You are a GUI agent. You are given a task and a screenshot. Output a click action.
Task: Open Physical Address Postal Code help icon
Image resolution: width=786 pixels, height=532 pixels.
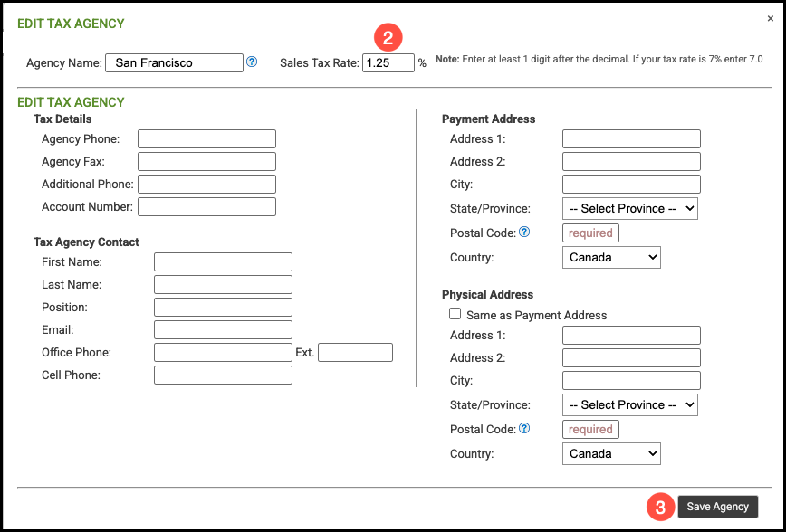click(x=524, y=428)
